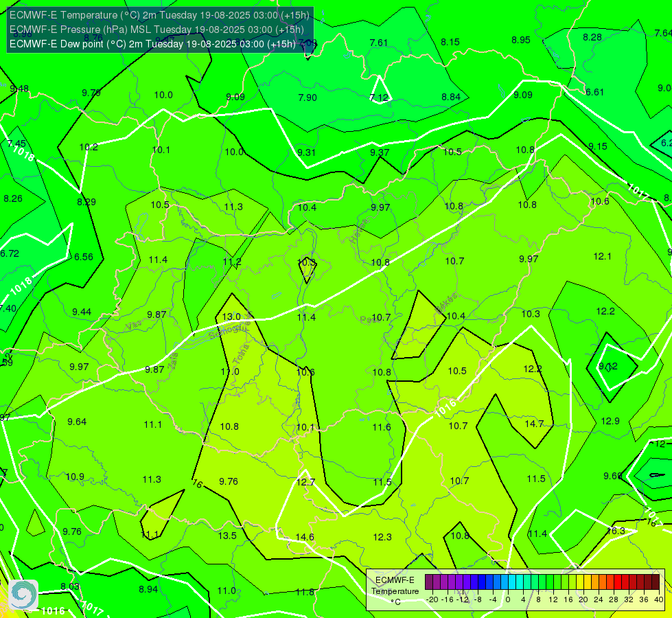Click the 8.84 temperature value
Viewport: 672px width, 618px height.
(451, 98)
